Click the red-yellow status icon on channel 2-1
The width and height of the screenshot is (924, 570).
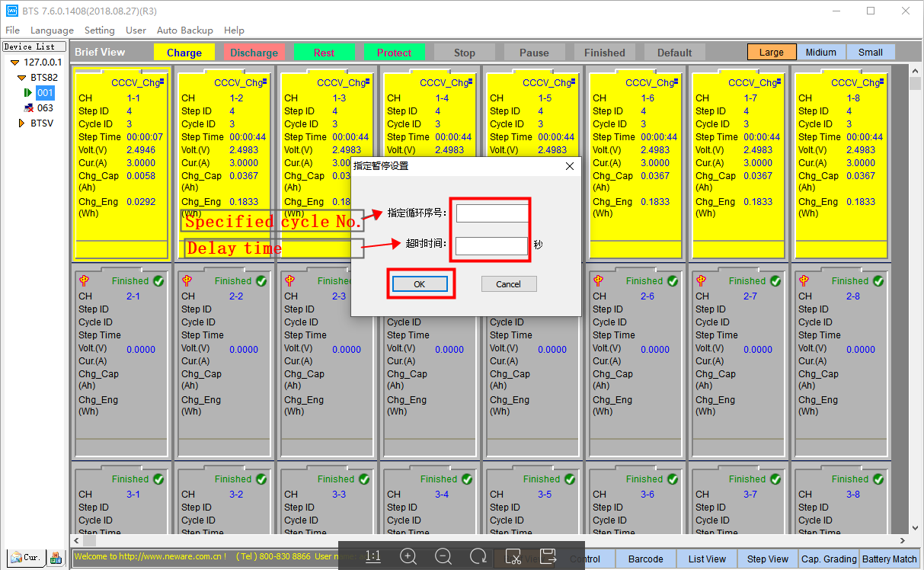(x=85, y=281)
